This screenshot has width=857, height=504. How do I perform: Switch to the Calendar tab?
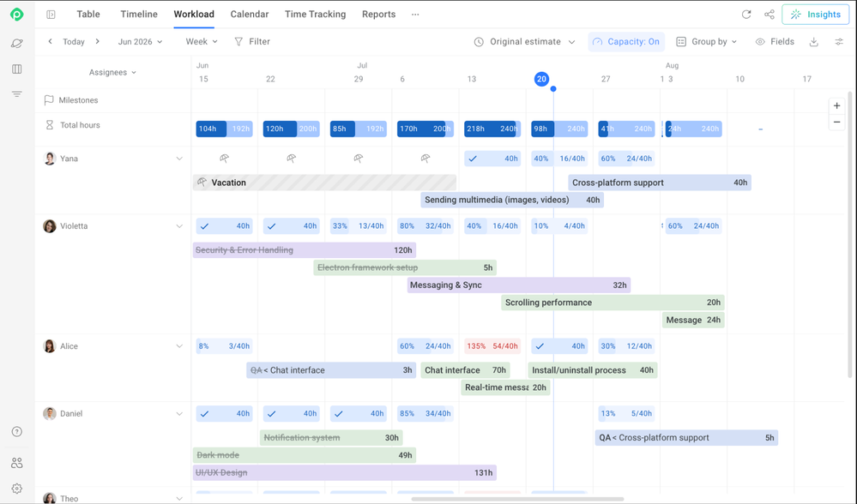[x=250, y=15]
